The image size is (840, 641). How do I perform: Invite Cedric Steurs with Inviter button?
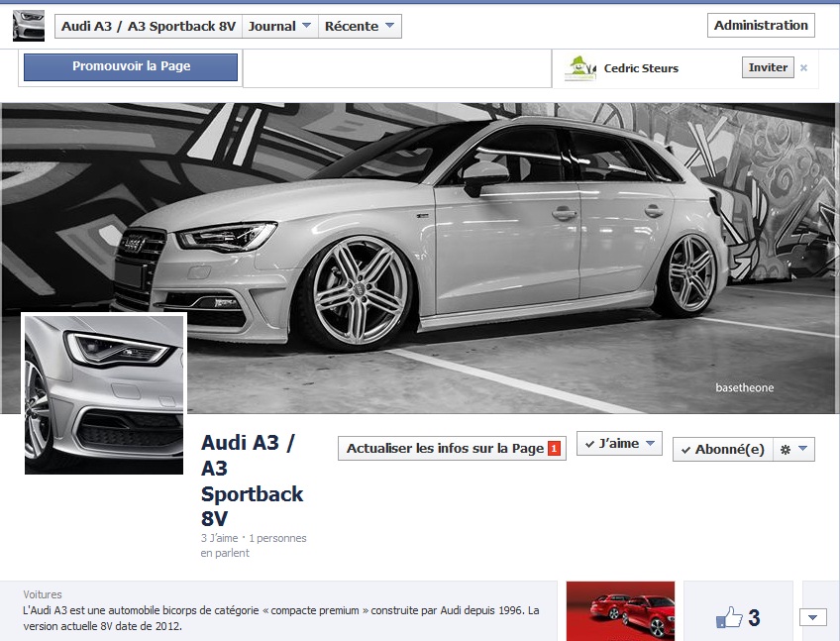768,68
